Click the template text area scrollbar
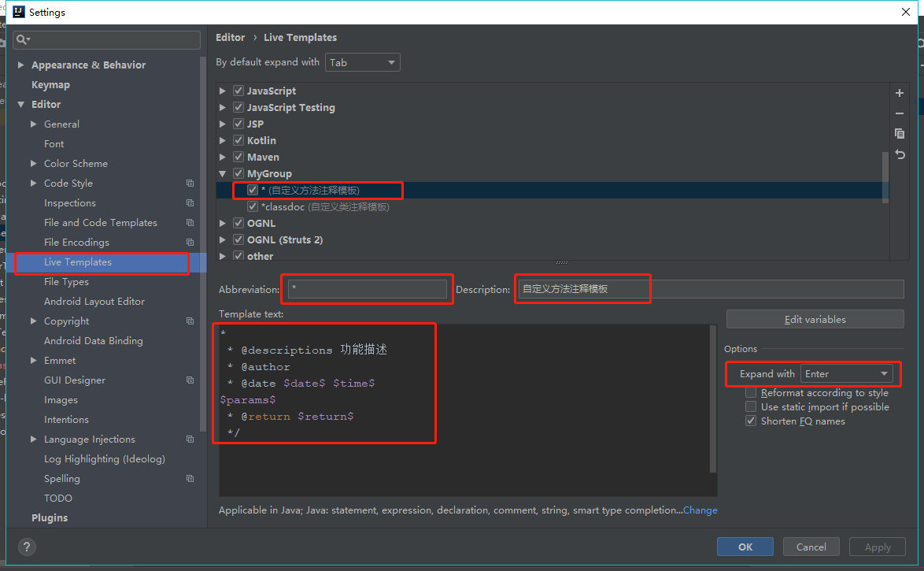924x571 pixels. 712,399
